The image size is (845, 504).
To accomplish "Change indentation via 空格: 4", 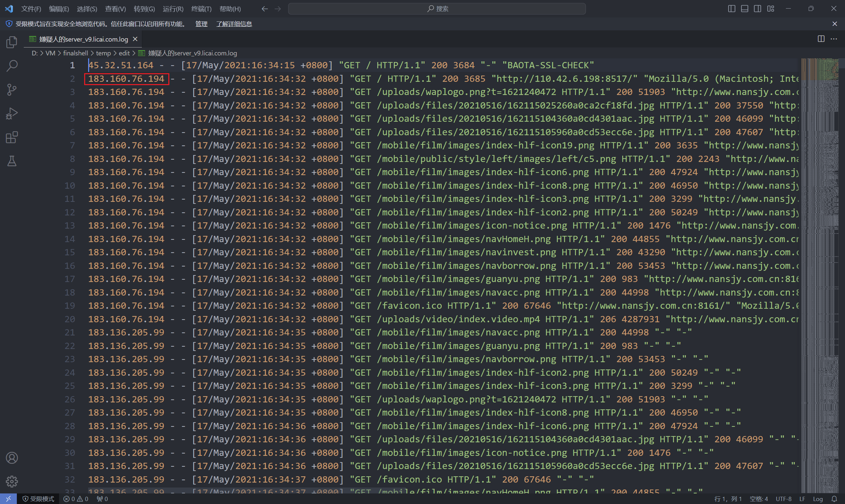I will (759, 499).
